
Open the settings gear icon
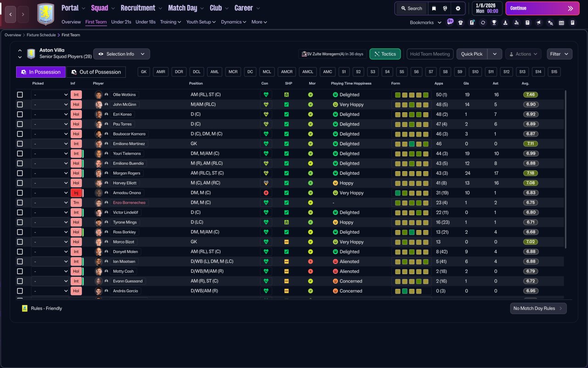(458, 8)
